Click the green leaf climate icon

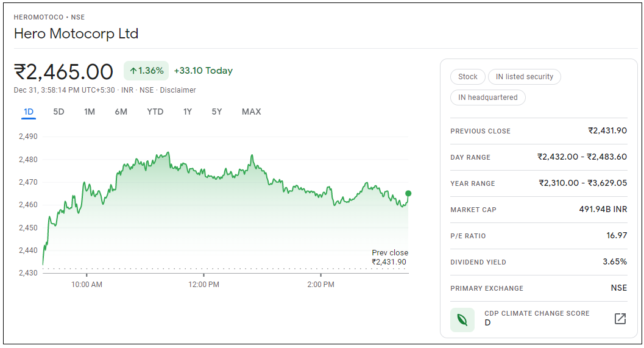tap(462, 319)
